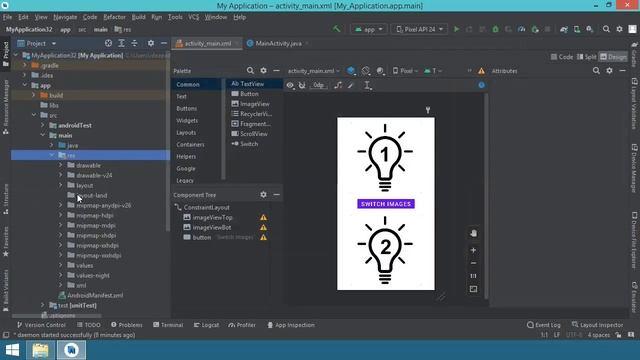640x360 pixels.
Task: Open Project panel options gear
Action: pos(151,43)
